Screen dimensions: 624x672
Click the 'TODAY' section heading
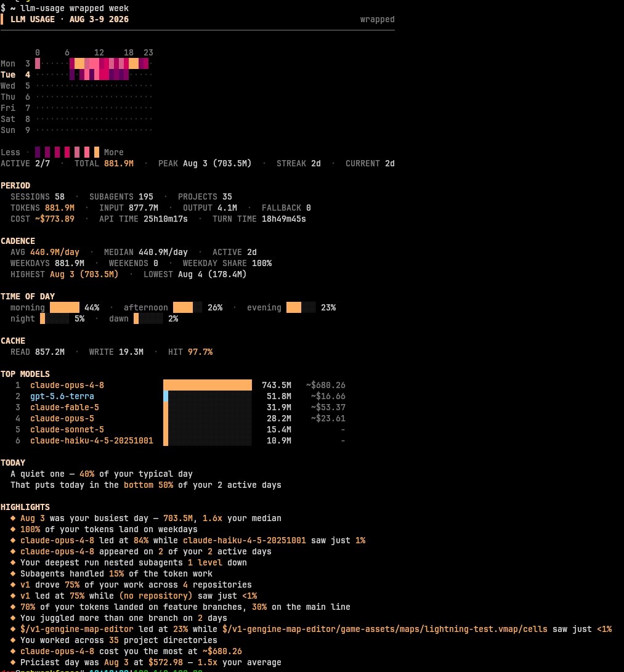click(x=13, y=463)
